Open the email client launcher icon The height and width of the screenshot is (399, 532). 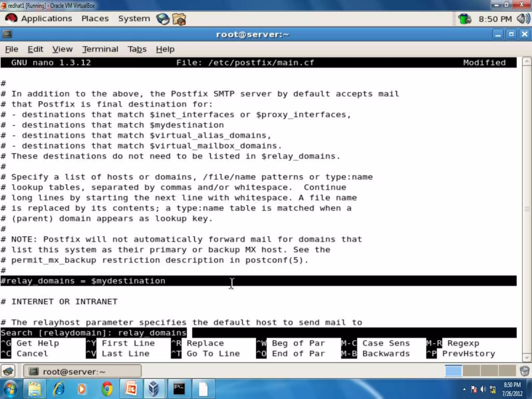179,19
